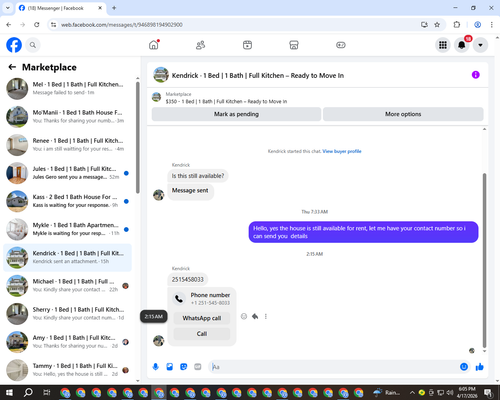The width and height of the screenshot is (500, 400).
Task: Reply to Kendrick's phone number message
Action: coord(255,316)
